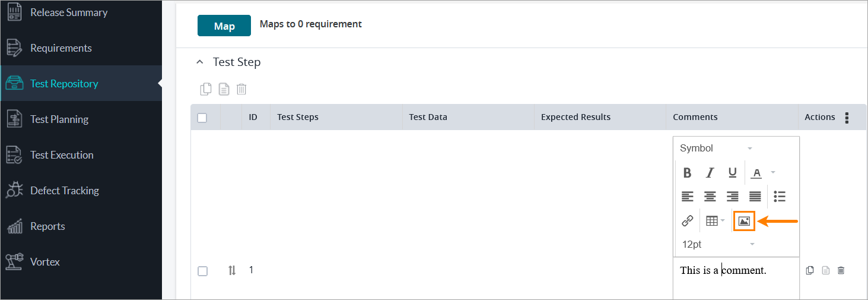Image resolution: width=868 pixels, height=300 pixels.
Task: Center align the comment text
Action: 710,197
